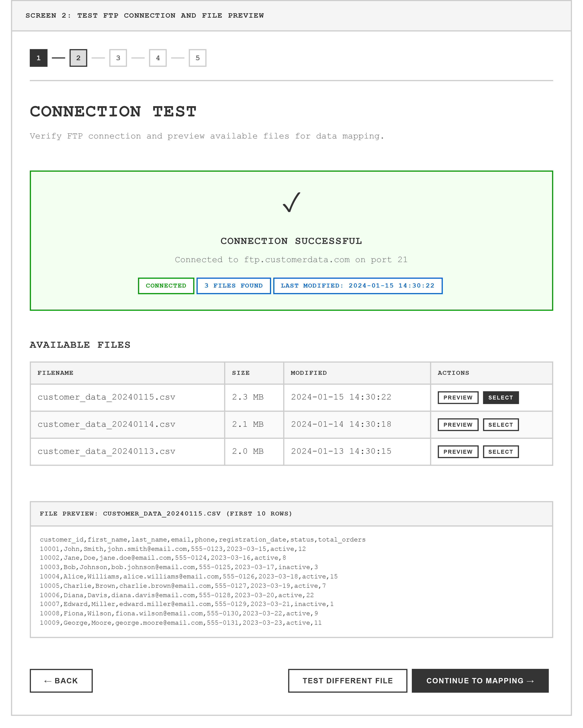Click the 3 FILES FOUND badge
583x728 pixels.
coord(234,286)
